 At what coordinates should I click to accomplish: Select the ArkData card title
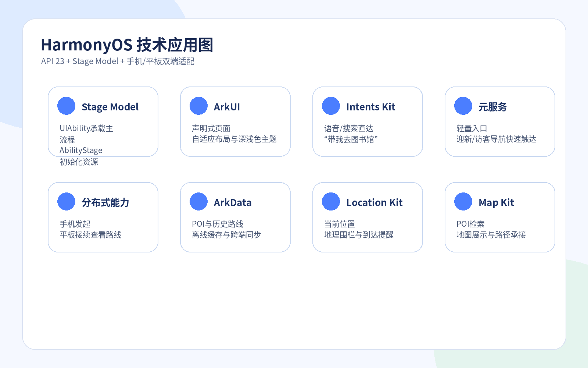tap(233, 203)
